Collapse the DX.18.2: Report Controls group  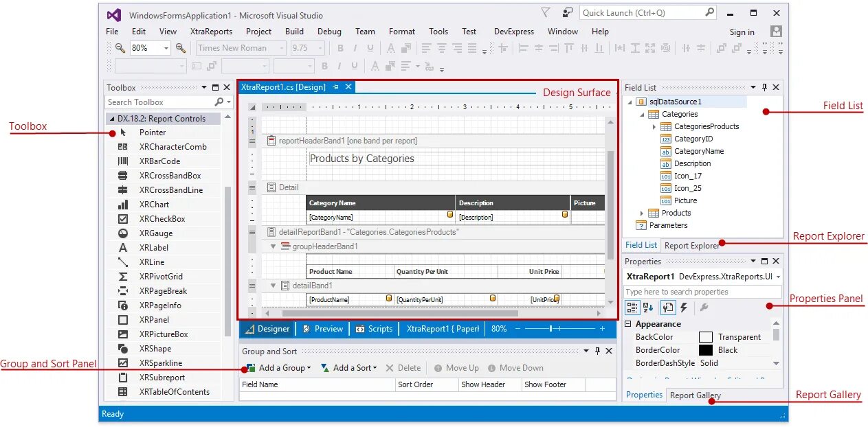coord(112,119)
